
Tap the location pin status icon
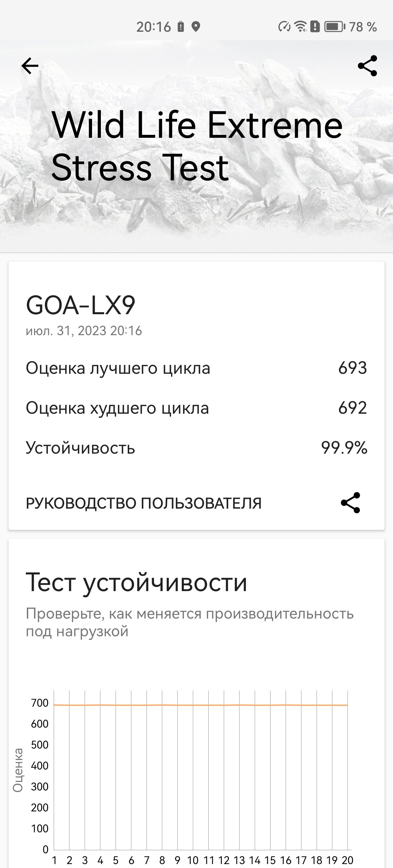click(196, 27)
